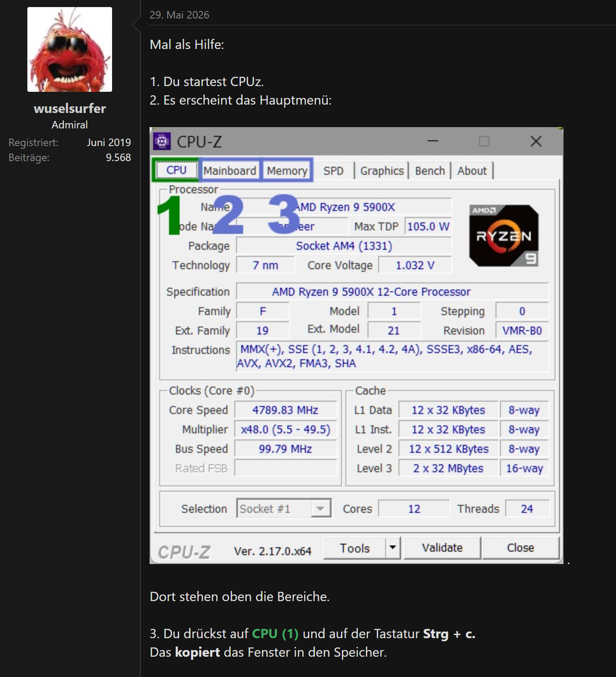This screenshot has height=677, width=616.
Task: Click the Core Voltage value 1.032 V
Action: tap(415, 265)
